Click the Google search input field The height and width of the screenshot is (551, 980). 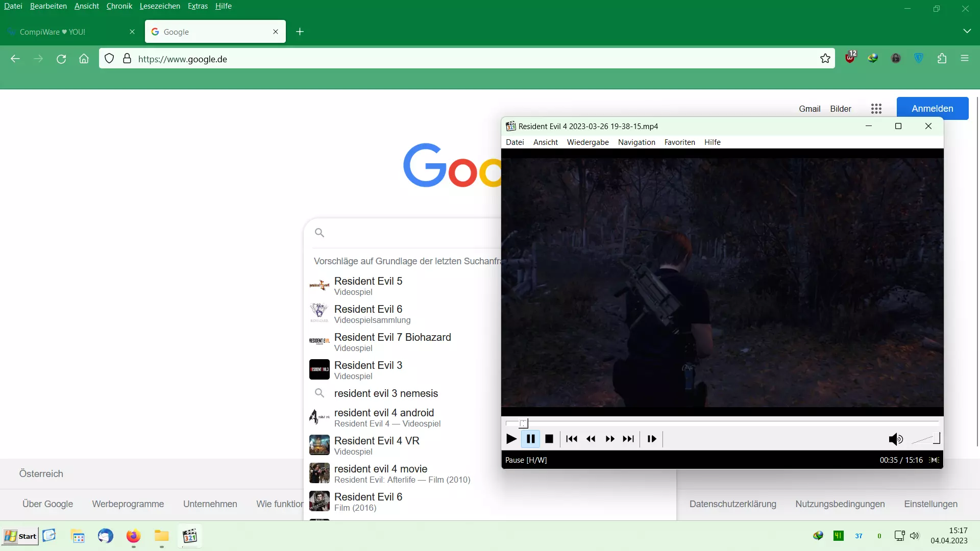pyautogui.click(x=413, y=233)
